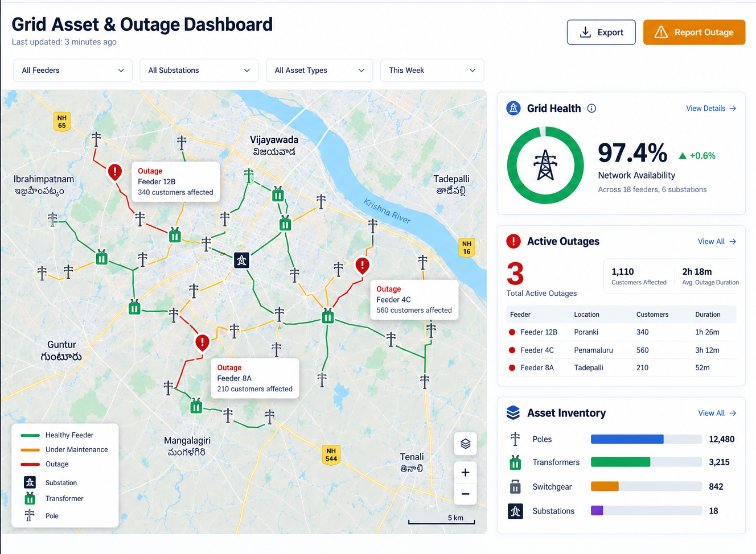Image resolution: width=756 pixels, height=554 pixels.
Task: Click the Substations icon in Asset Inventory
Action: pos(515,511)
